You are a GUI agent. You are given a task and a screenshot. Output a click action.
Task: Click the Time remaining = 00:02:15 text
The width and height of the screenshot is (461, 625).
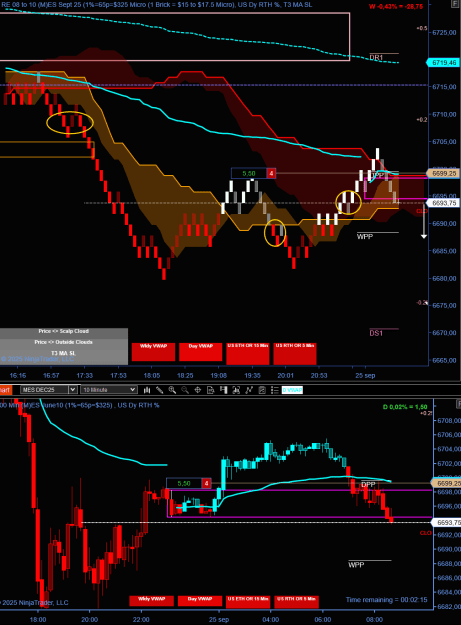click(386, 600)
